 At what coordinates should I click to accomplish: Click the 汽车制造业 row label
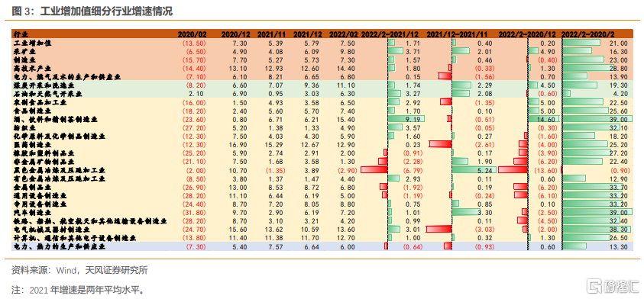33,213
